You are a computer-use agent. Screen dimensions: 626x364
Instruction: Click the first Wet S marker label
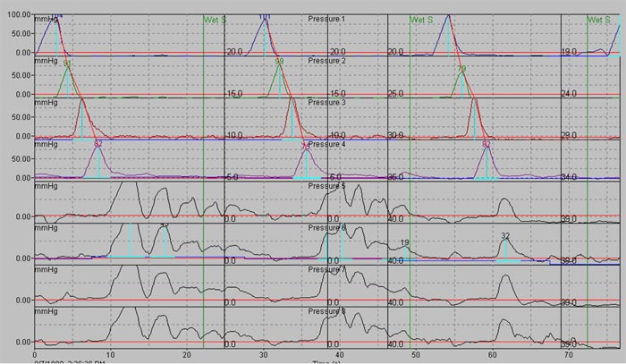pyautogui.click(x=215, y=18)
